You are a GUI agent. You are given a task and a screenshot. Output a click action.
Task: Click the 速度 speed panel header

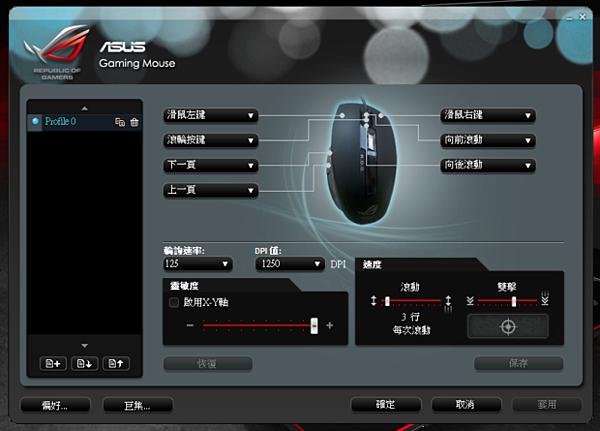pos(372,264)
